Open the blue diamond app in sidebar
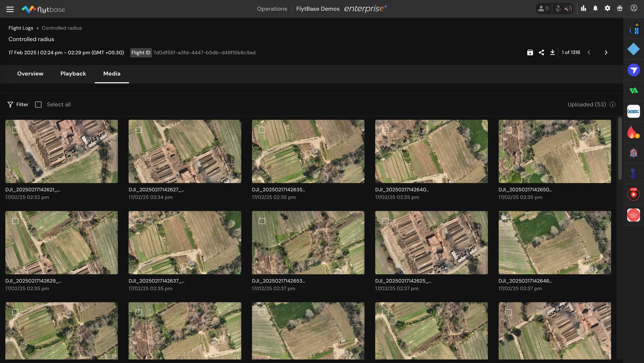Image resolution: width=644 pixels, height=363 pixels. pyautogui.click(x=634, y=49)
